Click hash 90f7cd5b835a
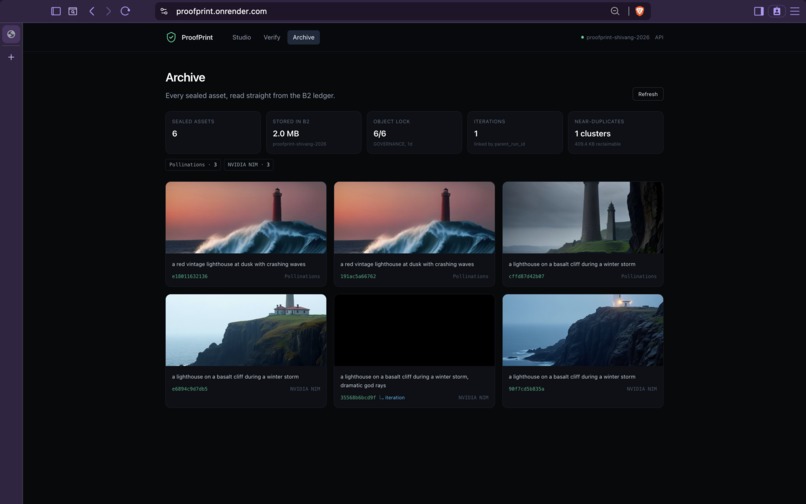806x504 pixels. (x=526, y=389)
